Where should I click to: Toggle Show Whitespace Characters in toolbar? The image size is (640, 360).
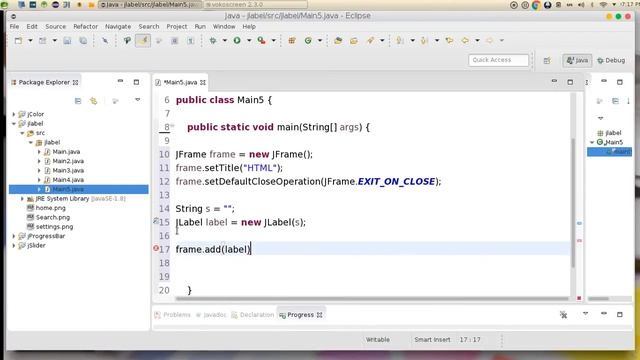pos(191,40)
